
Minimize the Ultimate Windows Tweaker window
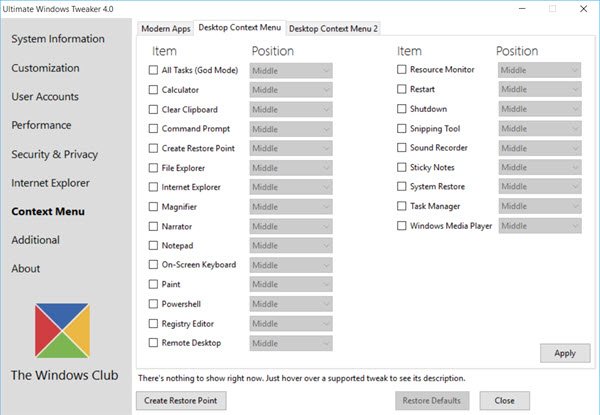pos(522,8)
